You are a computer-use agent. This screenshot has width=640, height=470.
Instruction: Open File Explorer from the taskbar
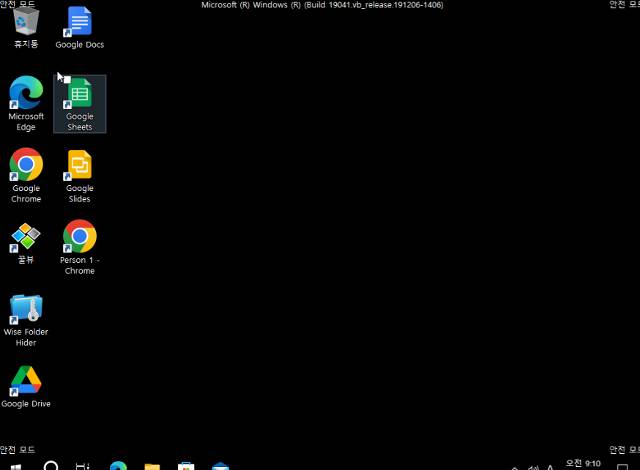tap(152, 466)
